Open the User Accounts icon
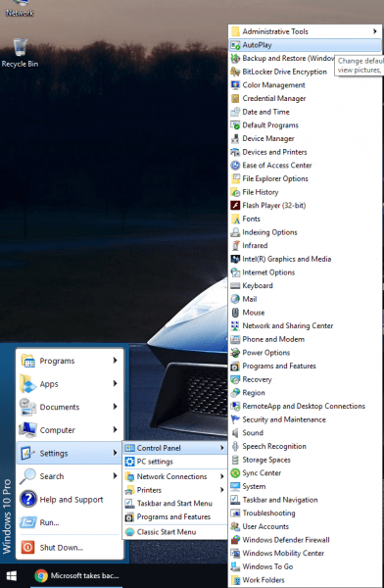384x588 pixels. pyautogui.click(x=235, y=526)
